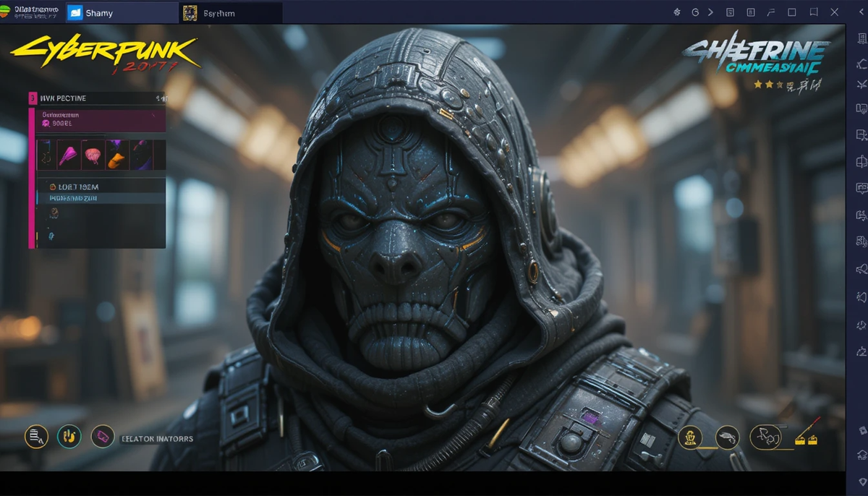
Task: Click the pink number box in the panel header
Action: (x=33, y=98)
